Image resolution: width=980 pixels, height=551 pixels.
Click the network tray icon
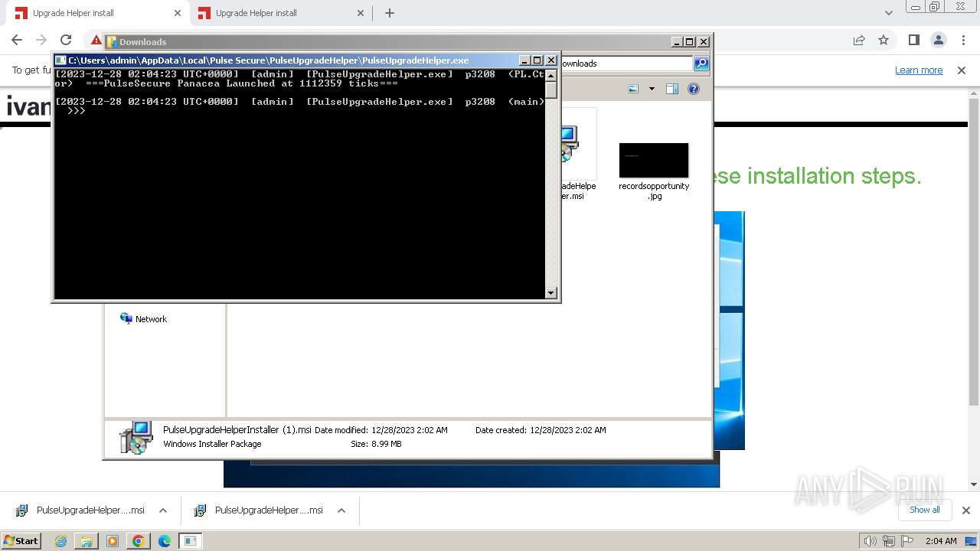click(889, 541)
